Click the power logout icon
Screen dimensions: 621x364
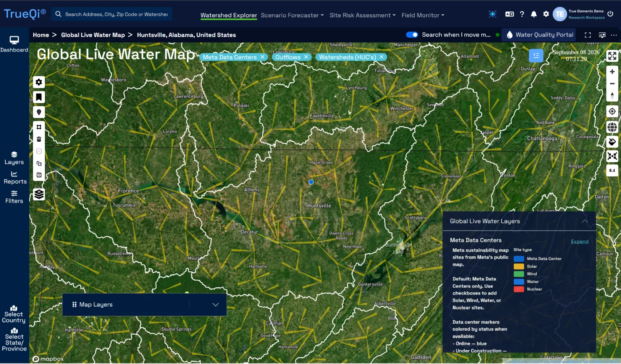610,14
